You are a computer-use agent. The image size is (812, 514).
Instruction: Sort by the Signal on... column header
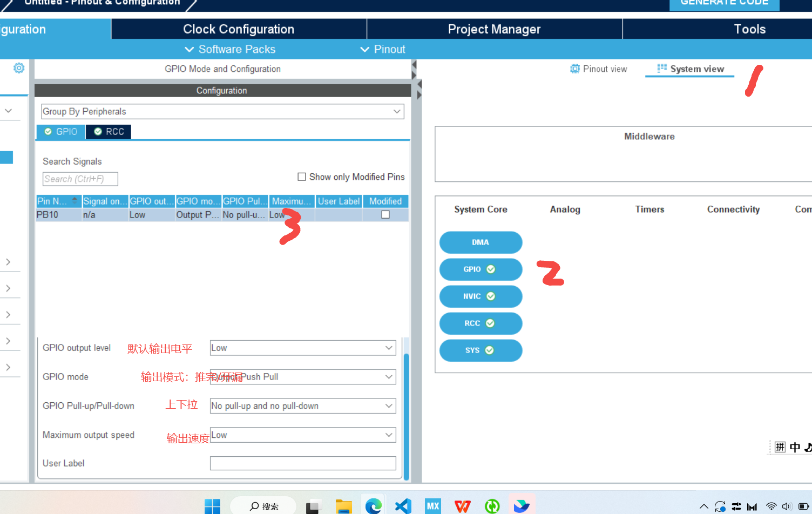pyautogui.click(x=105, y=201)
